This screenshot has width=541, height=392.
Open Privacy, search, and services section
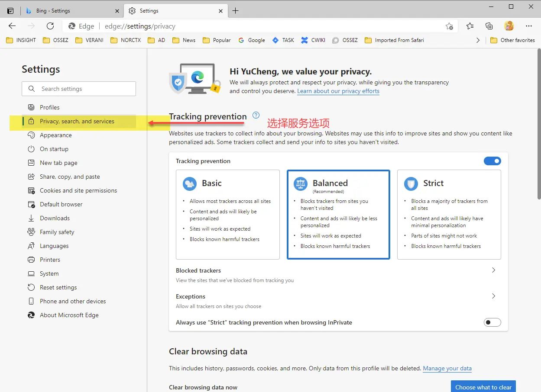(79, 122)
